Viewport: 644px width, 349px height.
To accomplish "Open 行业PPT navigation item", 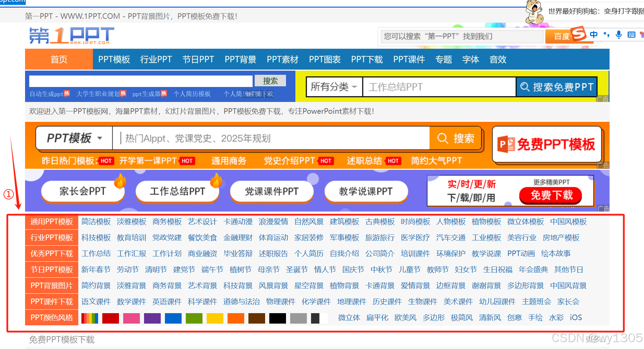I will coord(156,60).
